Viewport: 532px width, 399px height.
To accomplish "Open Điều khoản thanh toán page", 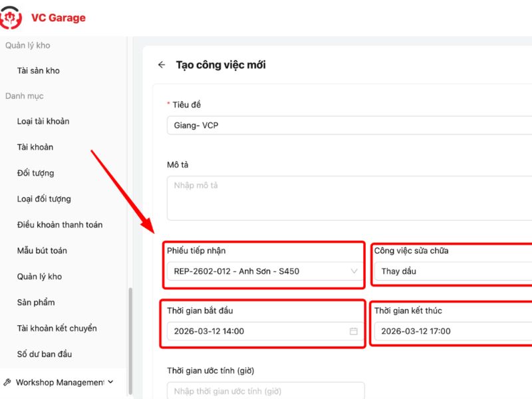I will [x=60, y=225].
